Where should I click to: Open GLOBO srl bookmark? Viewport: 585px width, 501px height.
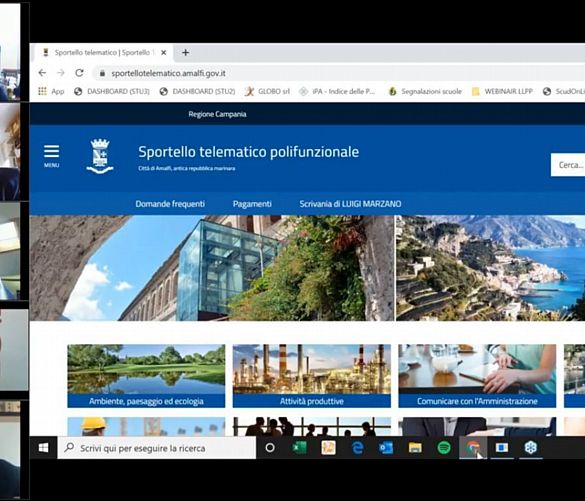coord(267,91)
